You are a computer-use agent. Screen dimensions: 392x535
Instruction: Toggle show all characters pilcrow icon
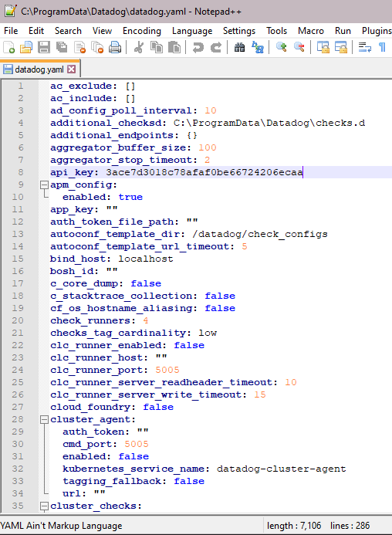(x=382, y=47)
